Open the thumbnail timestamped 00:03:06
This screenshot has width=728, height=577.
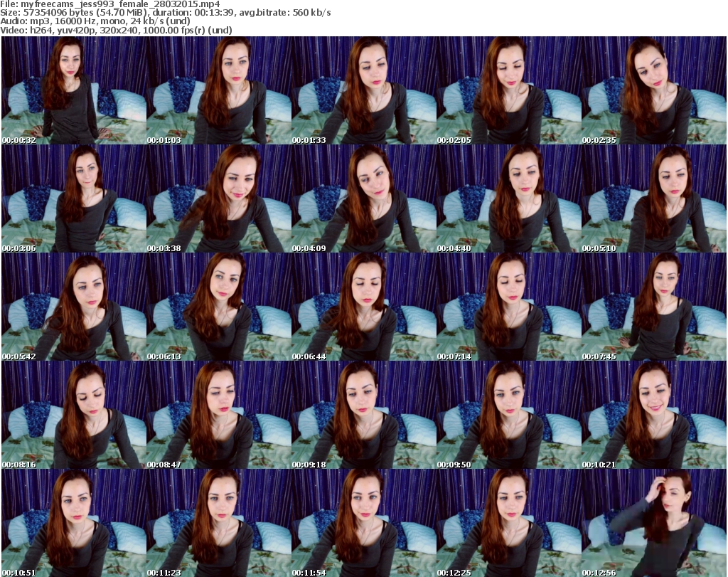74,198
